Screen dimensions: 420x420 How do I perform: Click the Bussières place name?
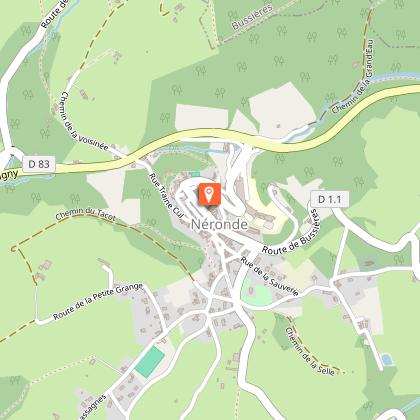252,17
